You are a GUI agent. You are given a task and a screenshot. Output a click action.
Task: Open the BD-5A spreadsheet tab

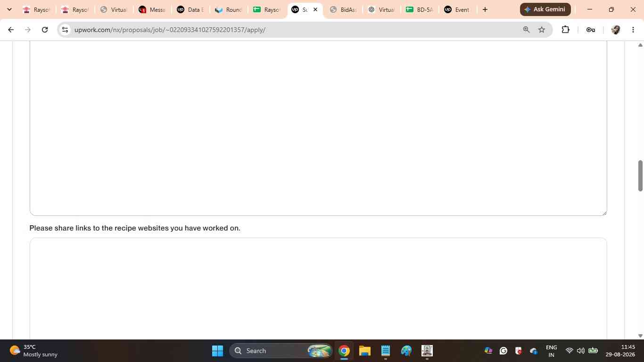point(420,9)
